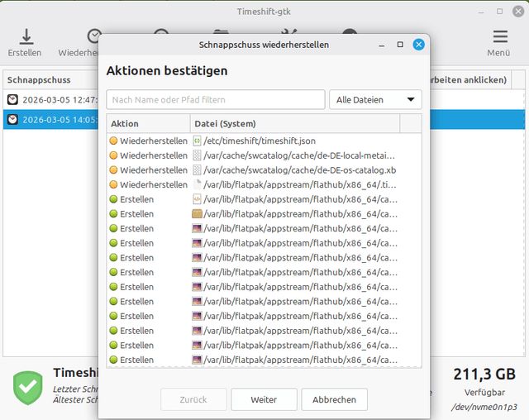
Task: Maximize the Schnappschuss wiederherstellen dialog
Action: 400,45
